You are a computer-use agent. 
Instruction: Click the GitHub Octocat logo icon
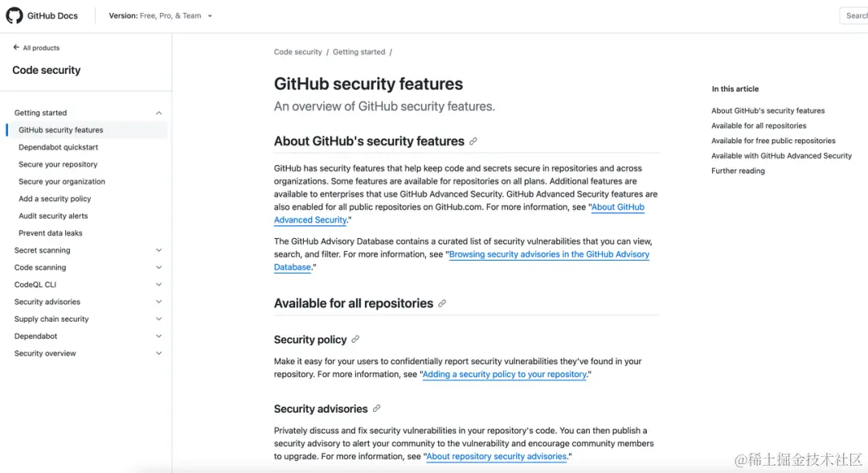click(14, 15)
